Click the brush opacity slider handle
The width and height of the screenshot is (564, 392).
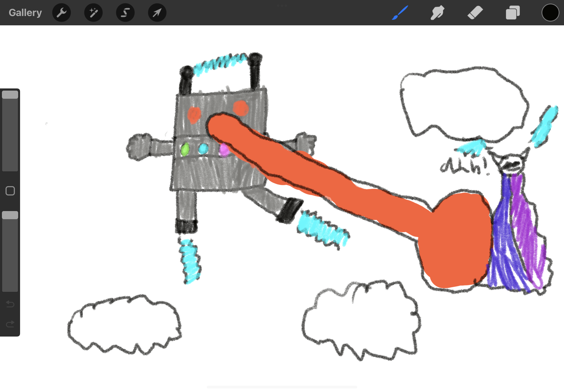point(10,215)
